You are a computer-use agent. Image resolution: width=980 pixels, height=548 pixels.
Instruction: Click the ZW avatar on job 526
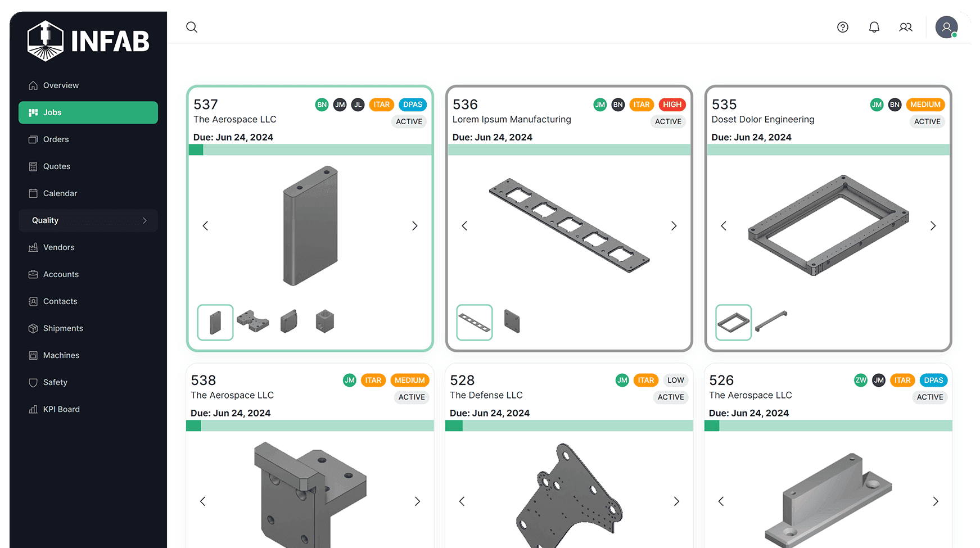tap(861, 381)
